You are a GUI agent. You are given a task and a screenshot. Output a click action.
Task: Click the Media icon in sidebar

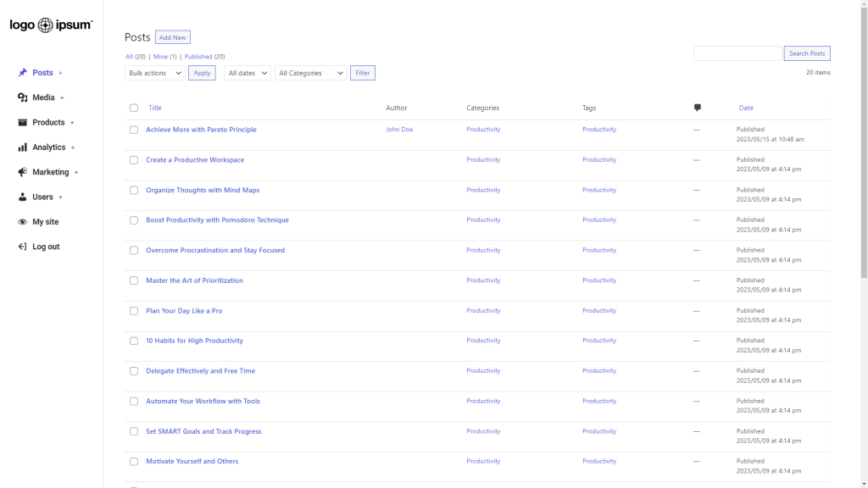click(x=23, y=97)
